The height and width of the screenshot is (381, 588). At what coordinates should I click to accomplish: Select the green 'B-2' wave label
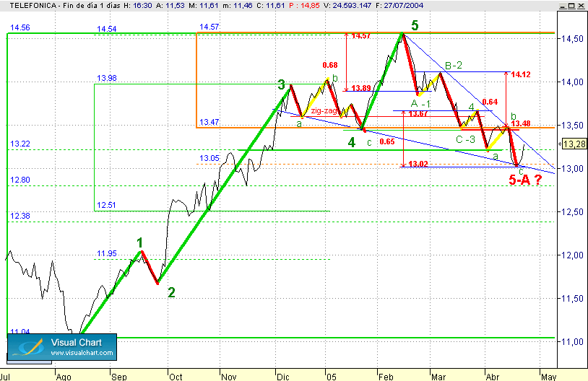coord(454,66)
